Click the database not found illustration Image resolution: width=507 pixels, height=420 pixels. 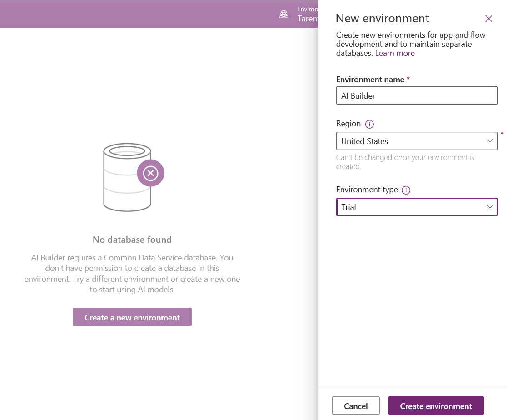tap(134, 177)
